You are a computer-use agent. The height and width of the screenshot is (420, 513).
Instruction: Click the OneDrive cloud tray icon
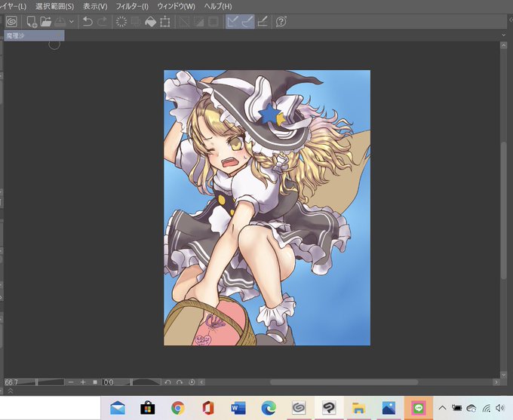click(472, 408)
